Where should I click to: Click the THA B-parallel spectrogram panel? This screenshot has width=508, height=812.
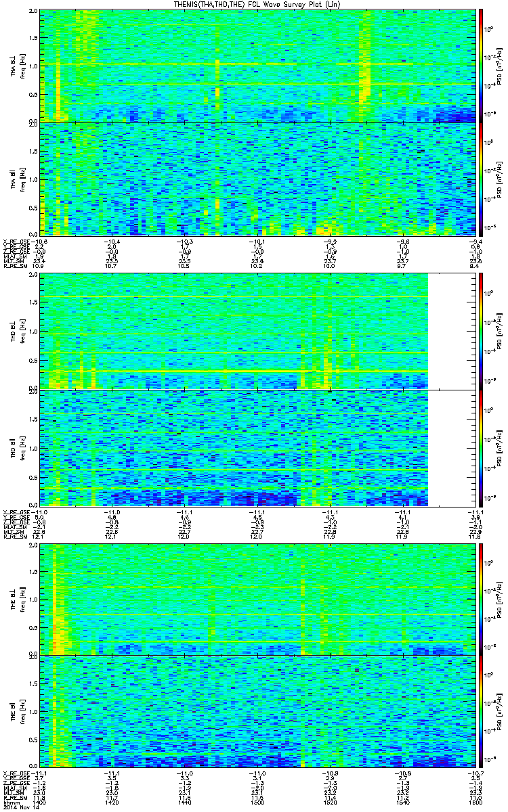tap(257, 179)
